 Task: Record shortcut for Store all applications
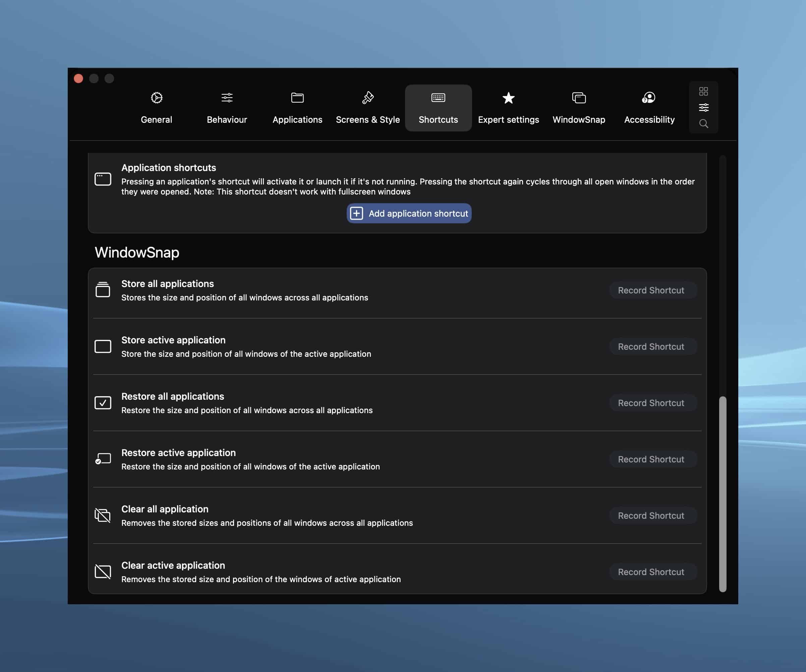[x=650, y=290]
